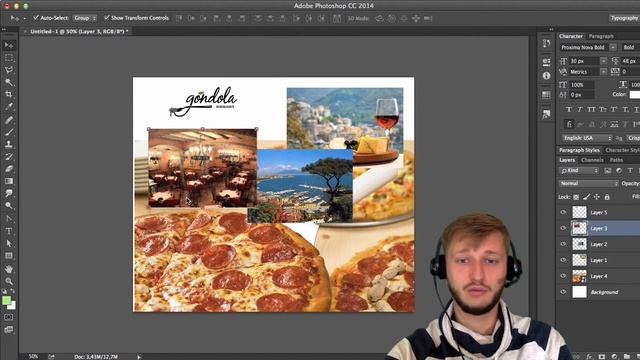Select the History Brush tool

pos(9,157)
